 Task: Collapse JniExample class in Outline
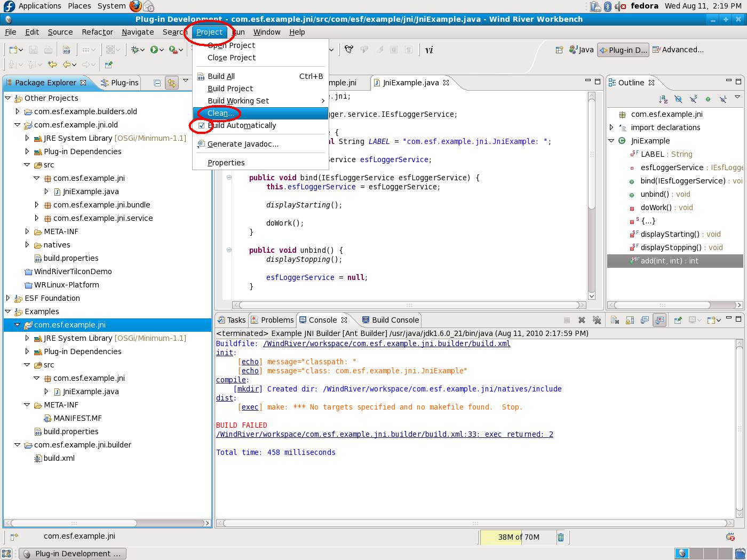[x=611, y=141]
